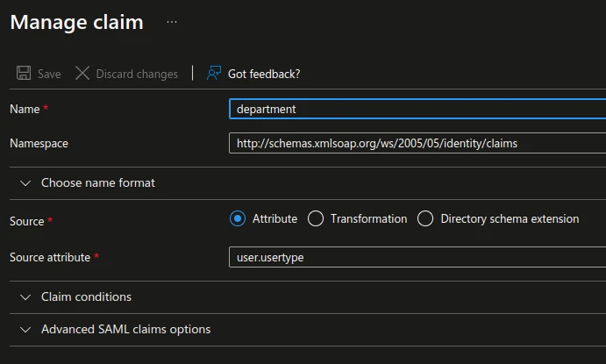
Task: Select the Transformation radio button
Action: [x=316, y=218]
